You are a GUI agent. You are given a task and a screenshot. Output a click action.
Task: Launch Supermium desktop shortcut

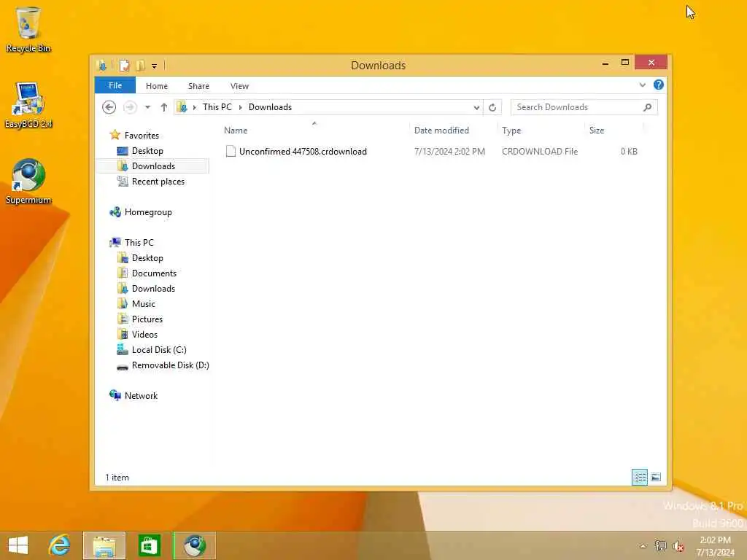[28, 182]
